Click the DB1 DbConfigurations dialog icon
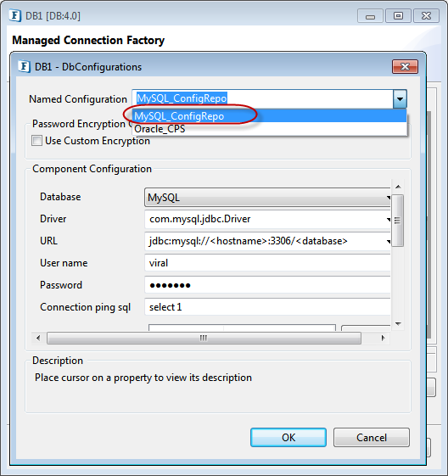The image size is (448, 476). click(24, 66)
